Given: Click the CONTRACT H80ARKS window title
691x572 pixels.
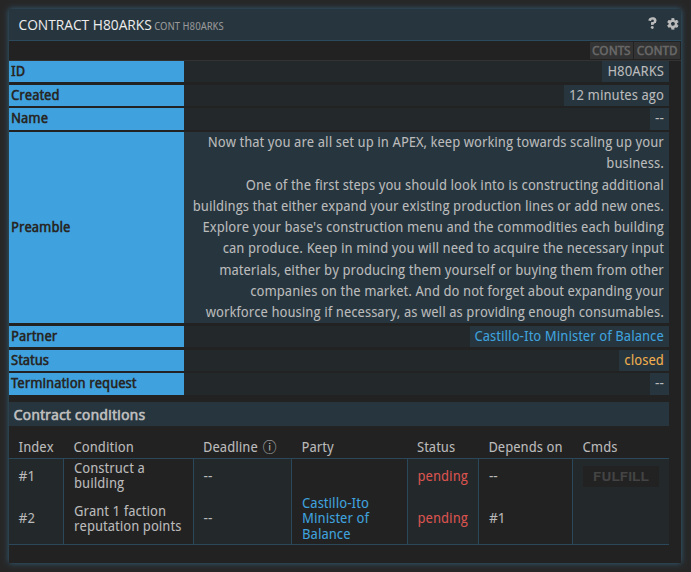Looking at the screenshot, I should pyautogui.click(x=84, y=25).
